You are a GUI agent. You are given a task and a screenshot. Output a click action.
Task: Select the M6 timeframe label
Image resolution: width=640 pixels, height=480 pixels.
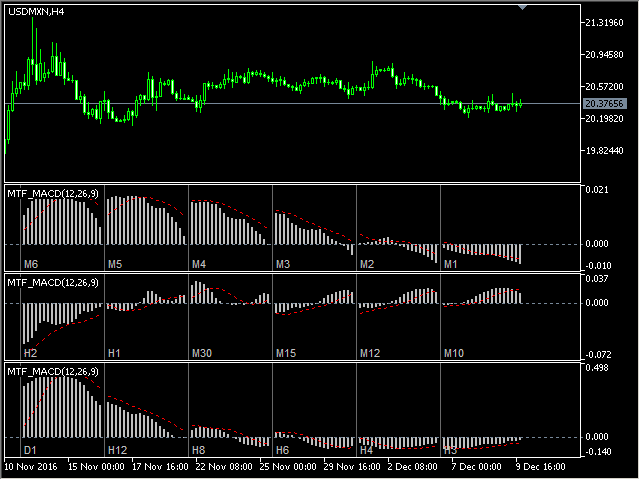[x=30, y=264]
